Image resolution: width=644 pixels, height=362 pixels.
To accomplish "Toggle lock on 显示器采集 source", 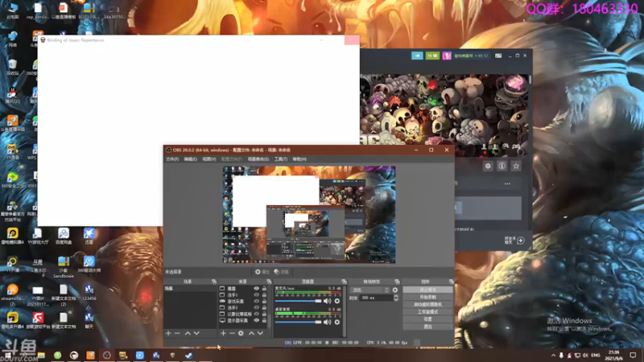I will click(265, 320).
